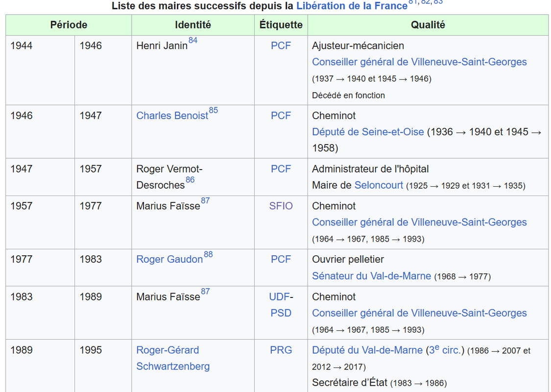Open the Seloncourt link
Image resolution: width=551 pixels, height=392 pixels.
tap(379, 185)
